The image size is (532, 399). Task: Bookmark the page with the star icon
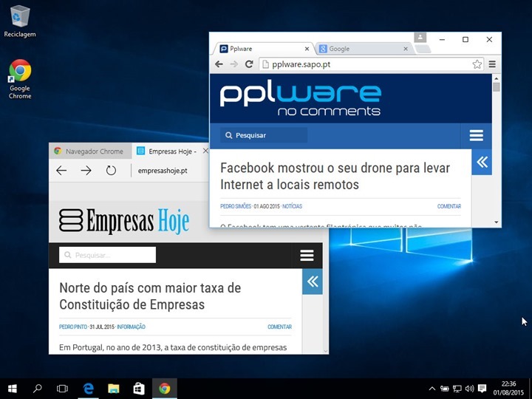tap(477, 64)
